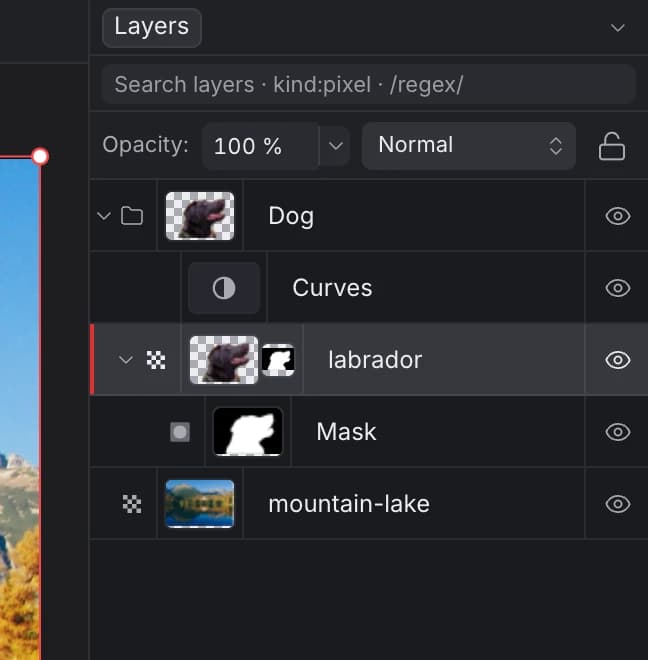The height and width of the screenshot is (660, 648).
Task: Hide the Dog group
Action: [618, 216]
